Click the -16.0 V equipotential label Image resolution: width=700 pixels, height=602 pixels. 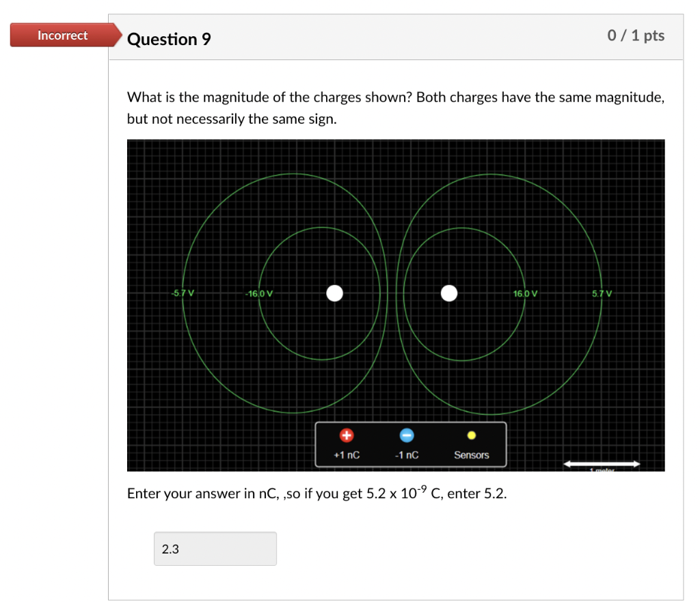259,294
